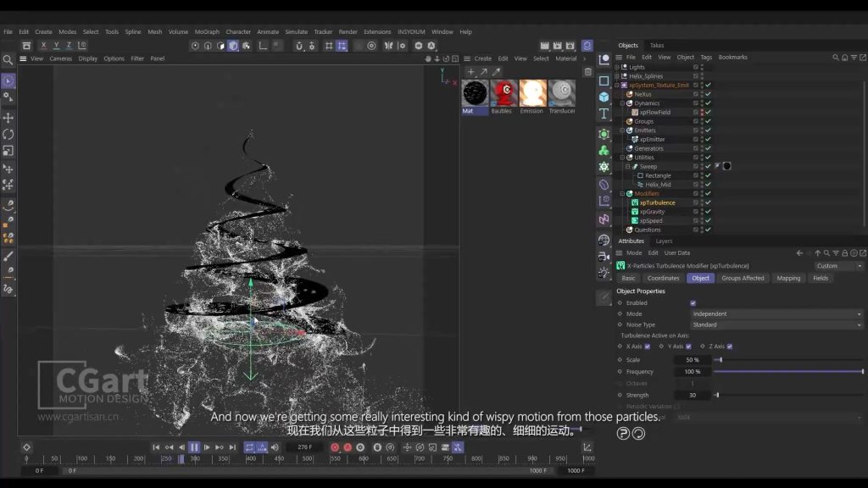Collapse the Sweep object
Image resolution: width=868 pixels, height=488 pixels.
(628, 167)
